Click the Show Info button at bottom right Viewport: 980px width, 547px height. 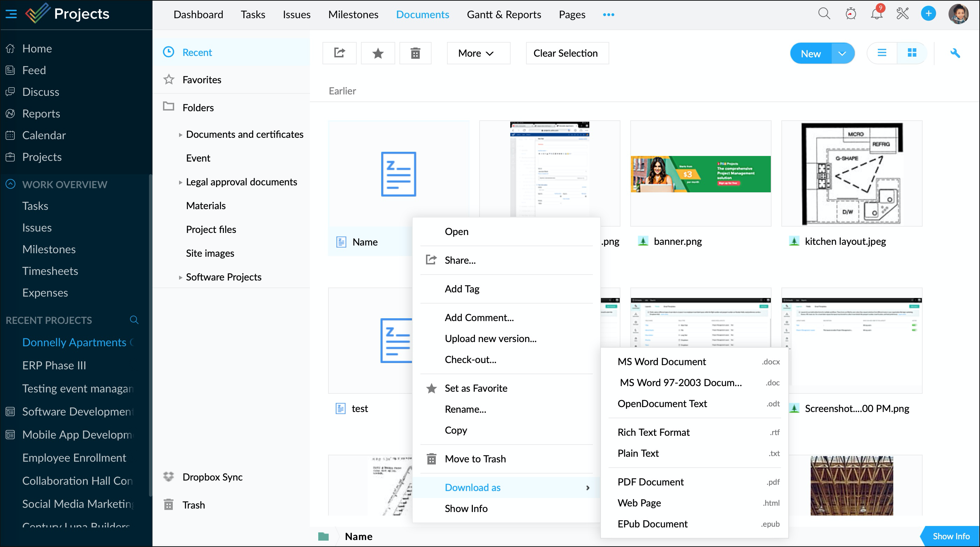951,536
